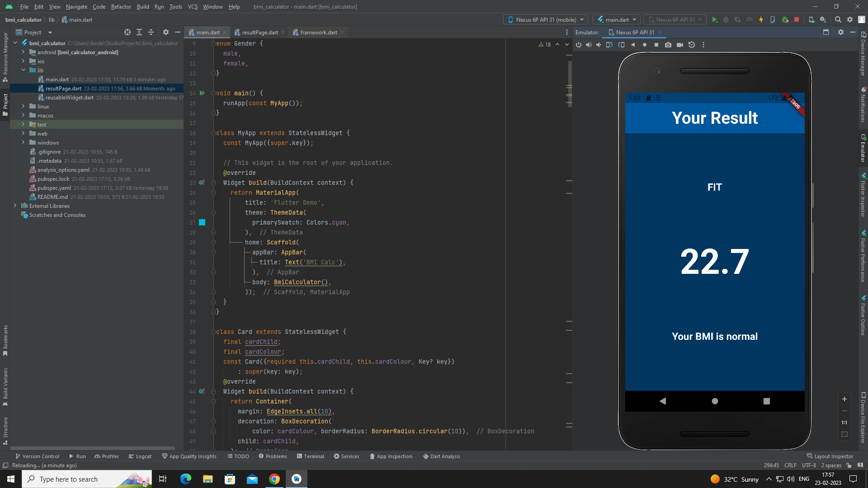
Task: Power off emulator using power icon
Action: (x=579, y=45)
